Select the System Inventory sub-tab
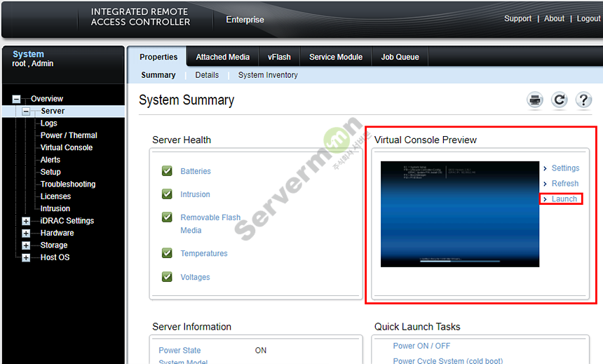 [268, 75]
